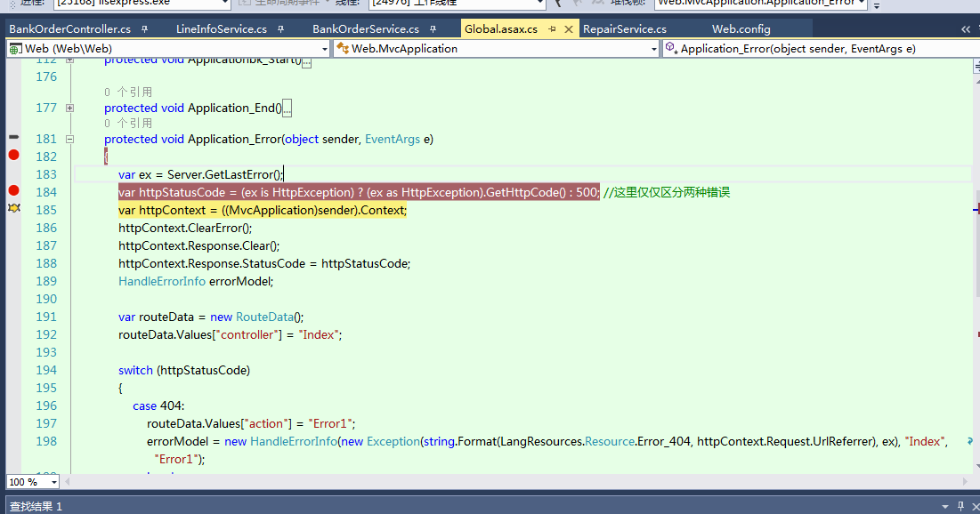Toggle pin on the Global.asax.cs tab
This screenshot has height=514, width=980.
point(553,29)
